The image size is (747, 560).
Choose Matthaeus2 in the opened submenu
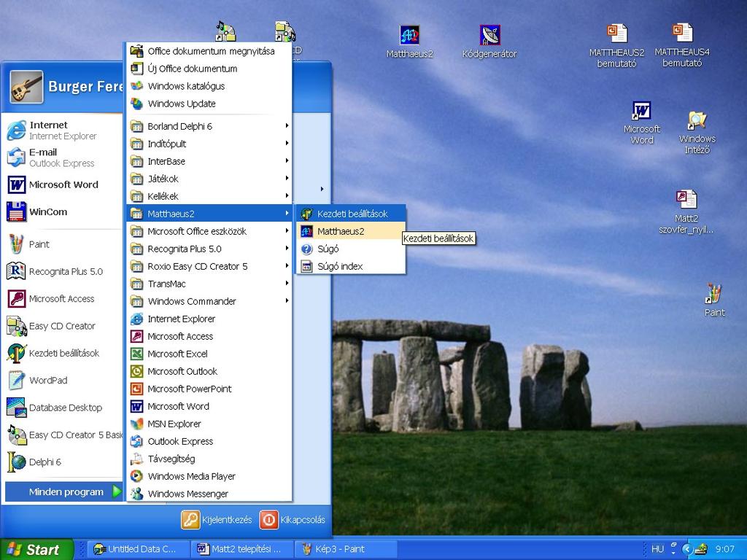pos(351,231)
